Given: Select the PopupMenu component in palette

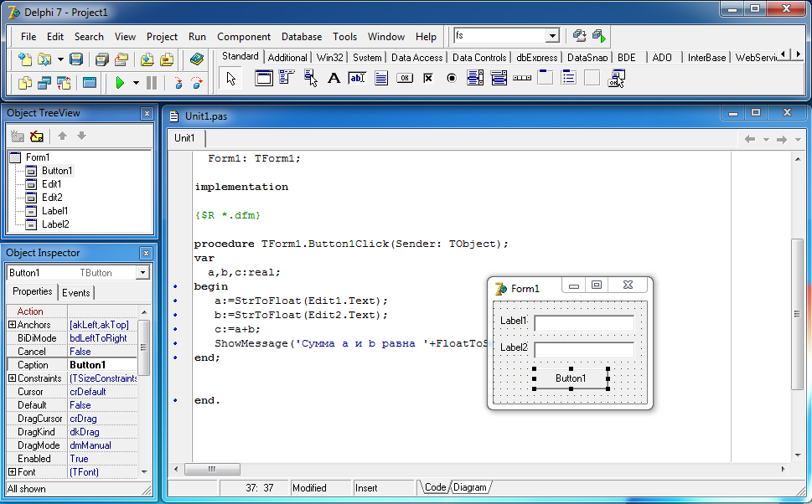Looking at the screenshot, I should click(310, 78).
